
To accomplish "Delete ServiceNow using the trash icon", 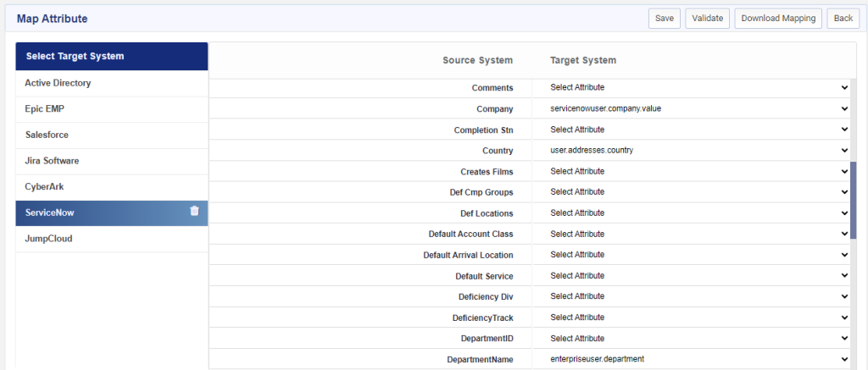I will (x=194, y=211).
